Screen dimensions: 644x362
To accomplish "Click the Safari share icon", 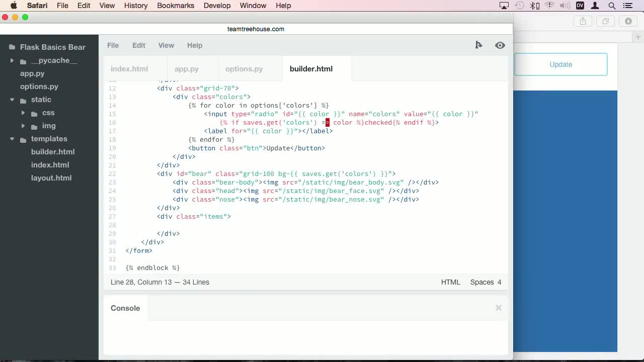I will (x=583, y=21).
